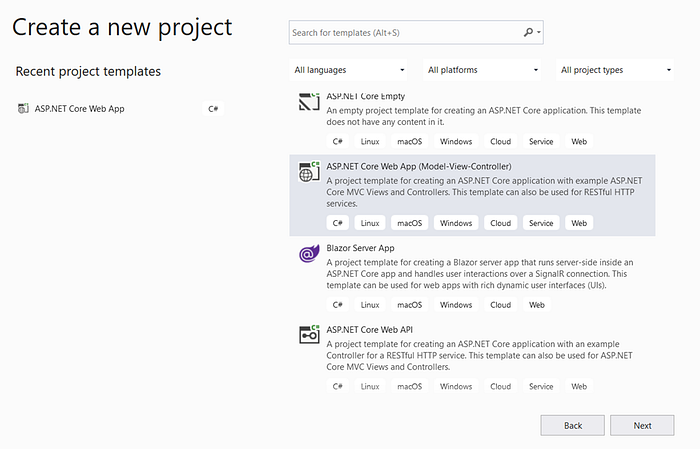The height and width of the screenshot is (449, 700).
Task: Click the Linux tag under ASP.NET Core Web API
Action: coord(370,386)
